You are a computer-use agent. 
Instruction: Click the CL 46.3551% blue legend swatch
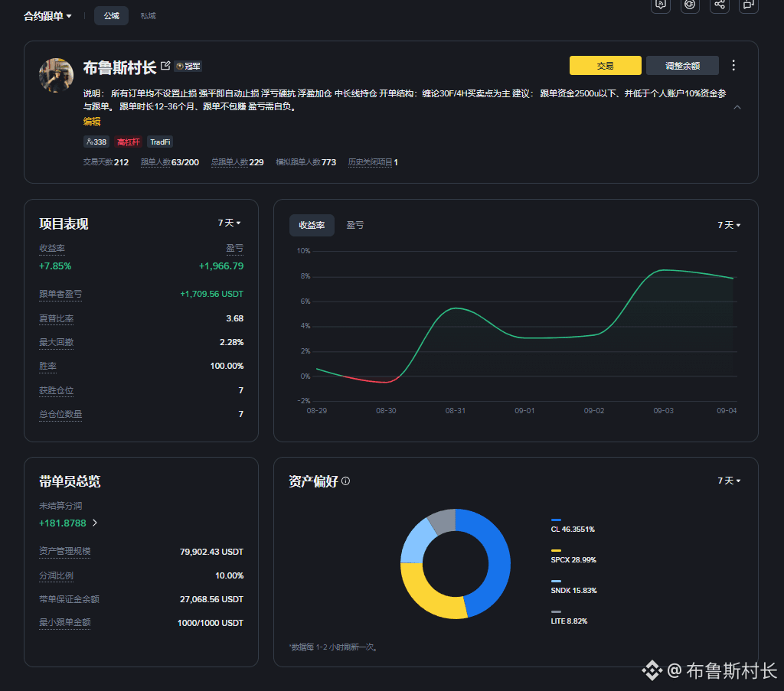(x=556, y=520)
